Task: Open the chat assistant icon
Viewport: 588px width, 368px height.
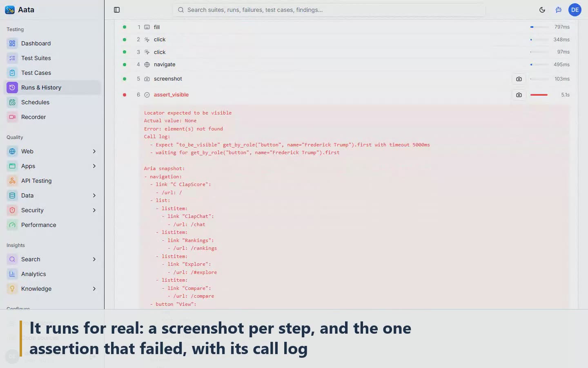Action: pos(559,10)
